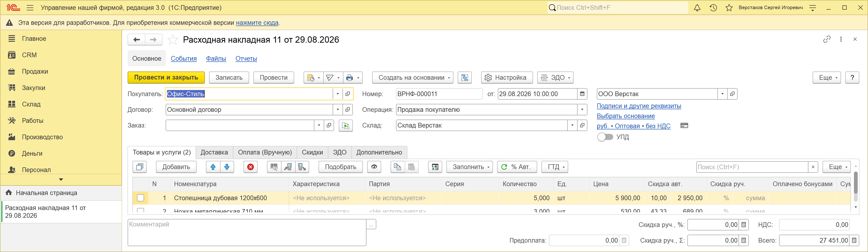Open document structure of subordination icon
The height and width of the screenshot is (252, 868).
(465, 78)
